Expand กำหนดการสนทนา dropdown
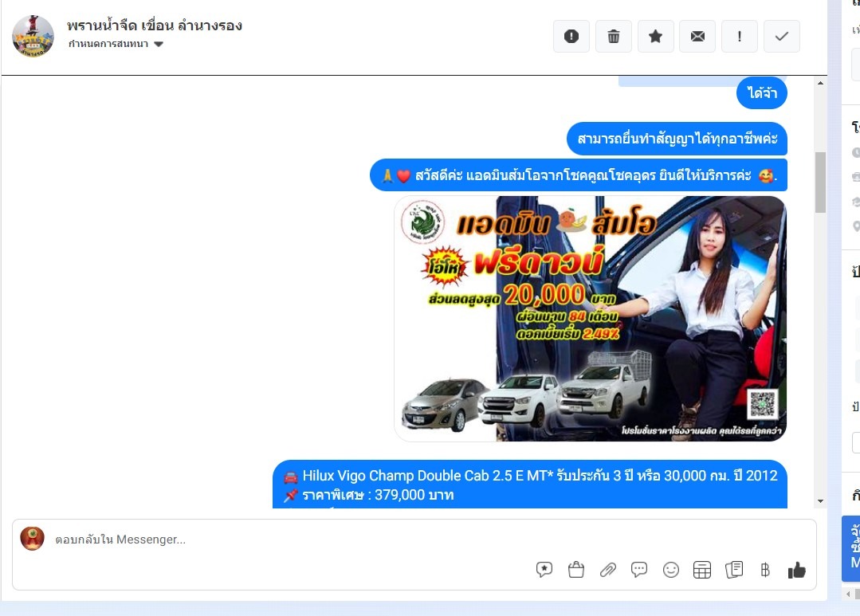 pos(116,44)
